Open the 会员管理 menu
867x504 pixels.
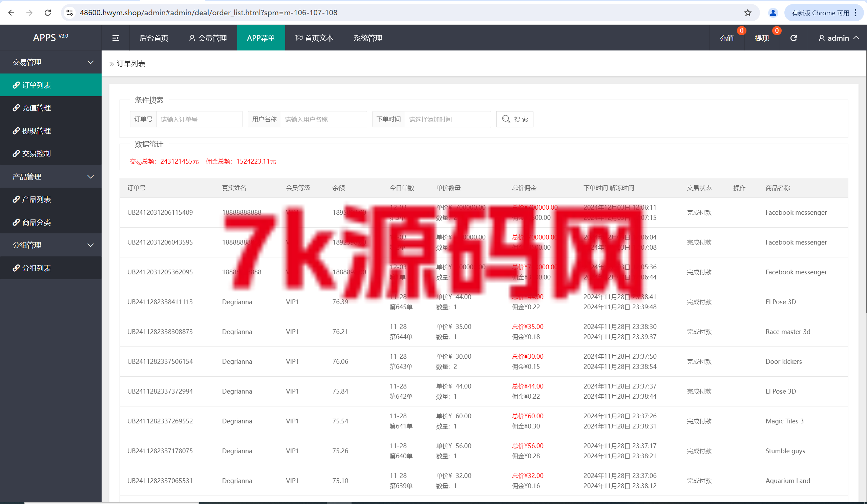[x=208, y=38]
